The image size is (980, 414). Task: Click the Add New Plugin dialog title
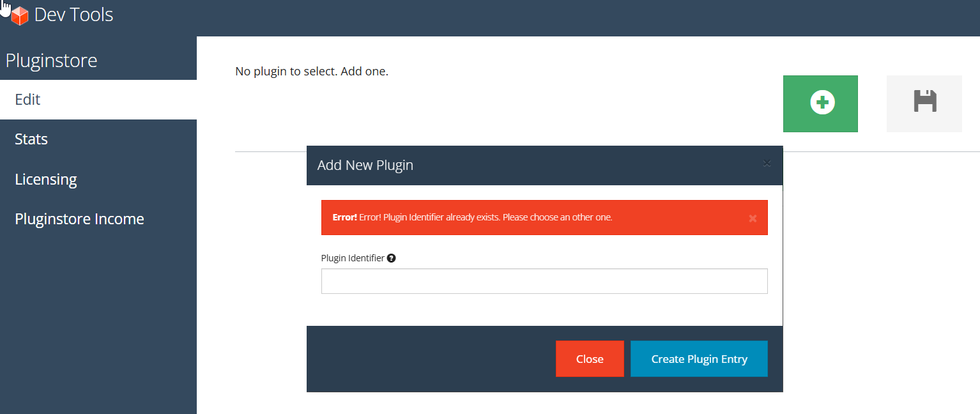(x=365, y=165)
